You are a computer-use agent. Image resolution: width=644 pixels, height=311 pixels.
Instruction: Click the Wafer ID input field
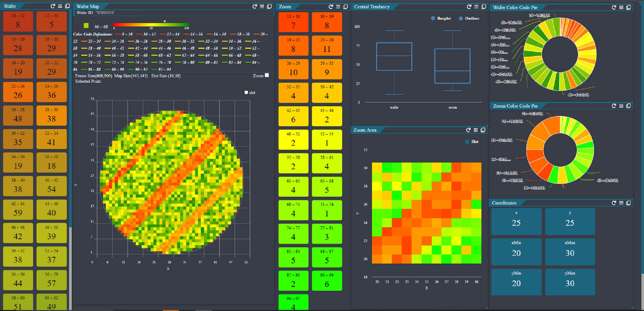pos(119,13)
